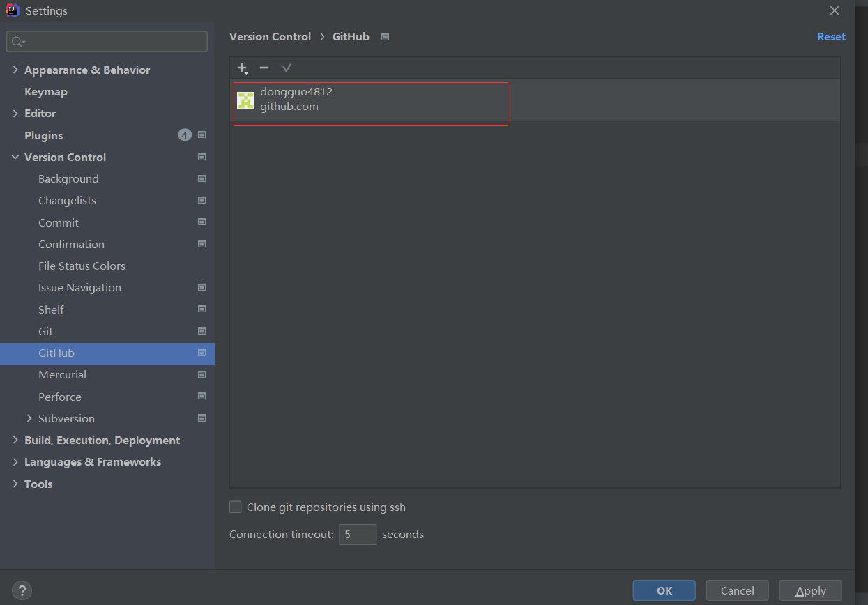
Task: Click the project icon on Perforce row
Action: point(202,397)
